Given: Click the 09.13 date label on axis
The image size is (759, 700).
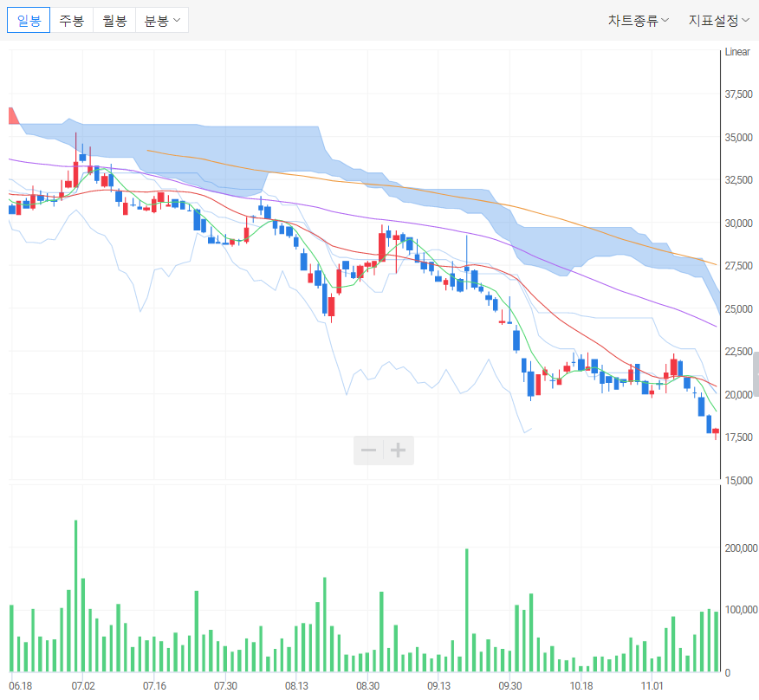Looking at the screenshot, I should (x=438, y=686).
